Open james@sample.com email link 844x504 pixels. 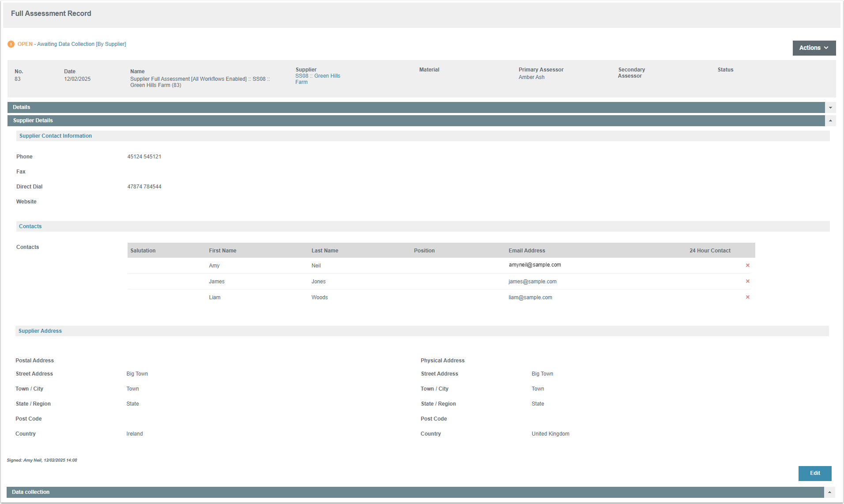pos(532,282)
